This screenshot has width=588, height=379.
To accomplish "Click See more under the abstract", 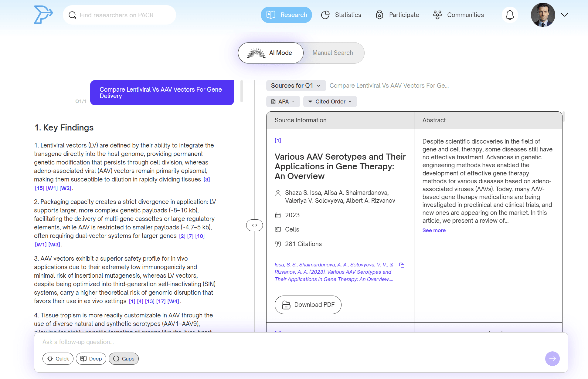I will click(434, 230).
